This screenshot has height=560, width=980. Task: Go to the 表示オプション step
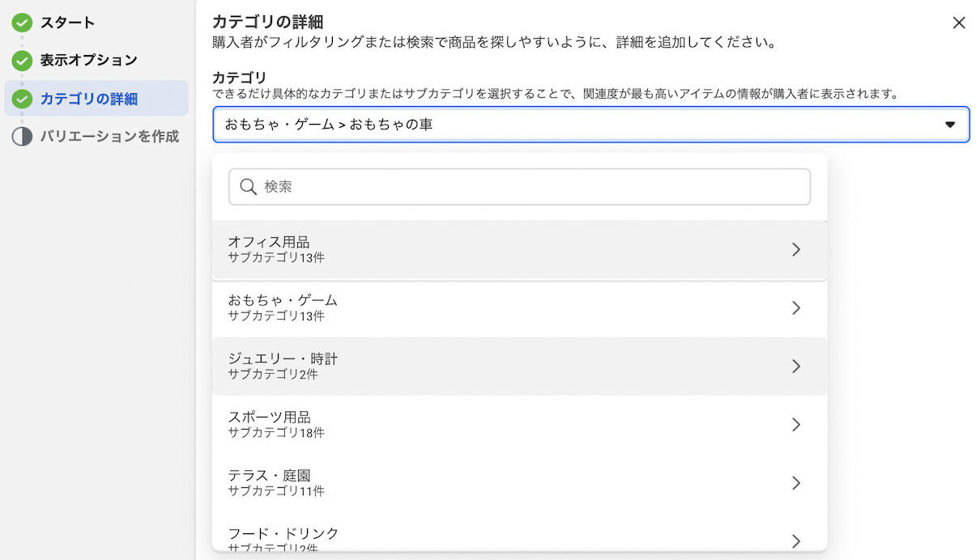pyautogui.click(x=88, y=60)
